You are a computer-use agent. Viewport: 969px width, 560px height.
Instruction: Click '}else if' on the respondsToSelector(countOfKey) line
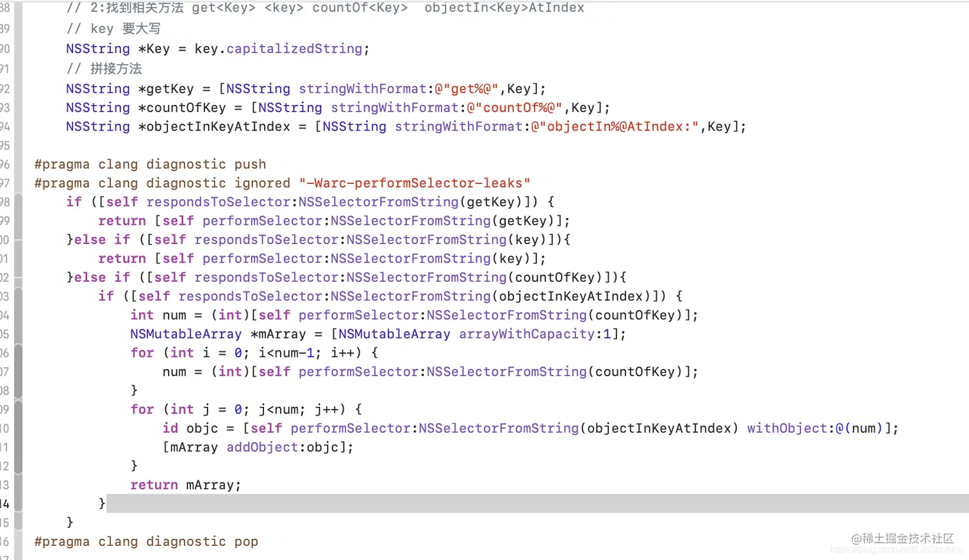coord(98,277)
